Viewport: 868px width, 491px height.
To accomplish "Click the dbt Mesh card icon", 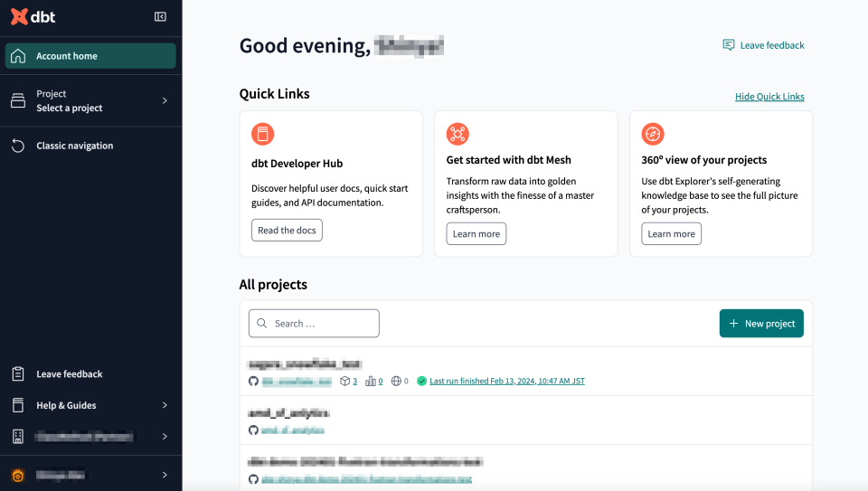I will pyautogui.click(x=458, y=135).
